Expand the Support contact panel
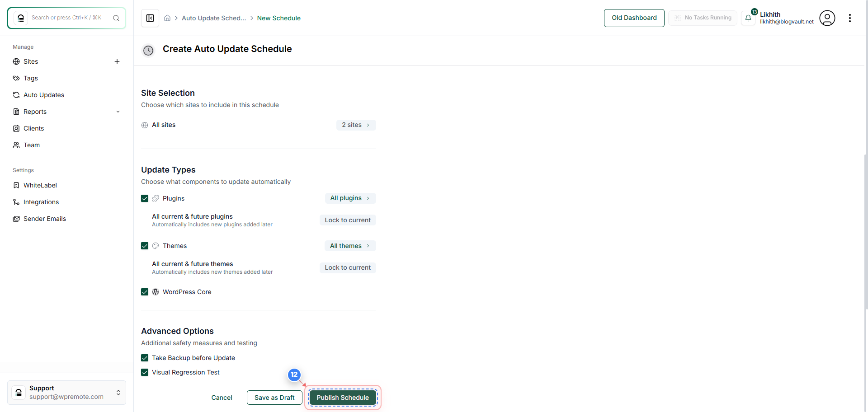This screenshot has height=412, width=868. [x=118, y=393]
